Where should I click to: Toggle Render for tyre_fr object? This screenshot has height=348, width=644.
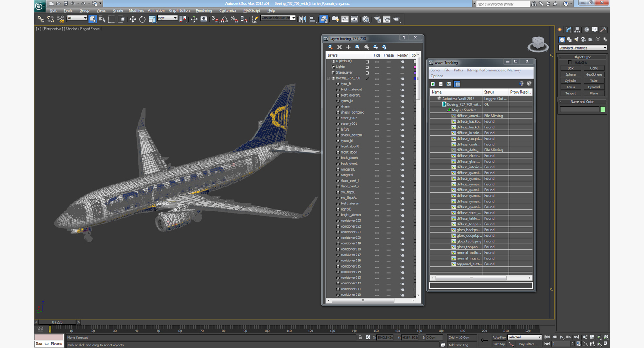[x=402, y=84]
